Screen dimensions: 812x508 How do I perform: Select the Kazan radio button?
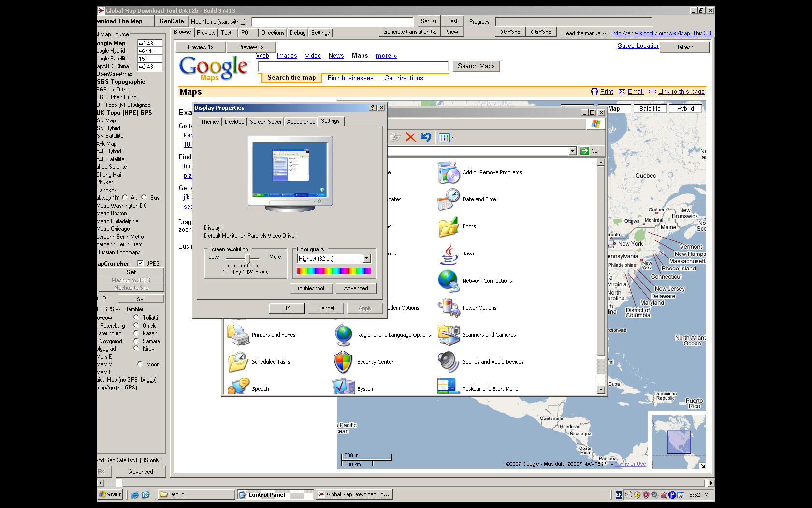pos(136,333)
